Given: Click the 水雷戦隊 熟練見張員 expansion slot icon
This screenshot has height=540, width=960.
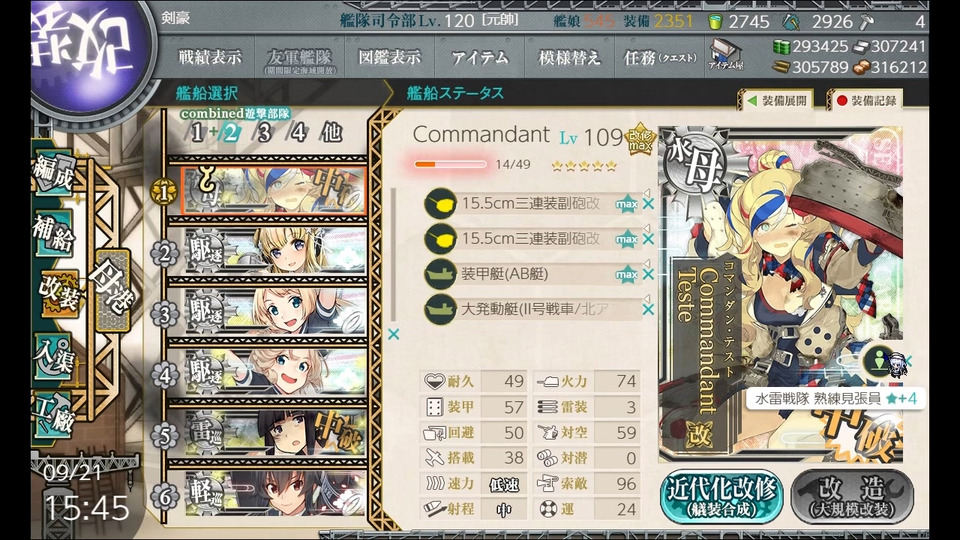Looking at the screenshot, I should 882,361.
